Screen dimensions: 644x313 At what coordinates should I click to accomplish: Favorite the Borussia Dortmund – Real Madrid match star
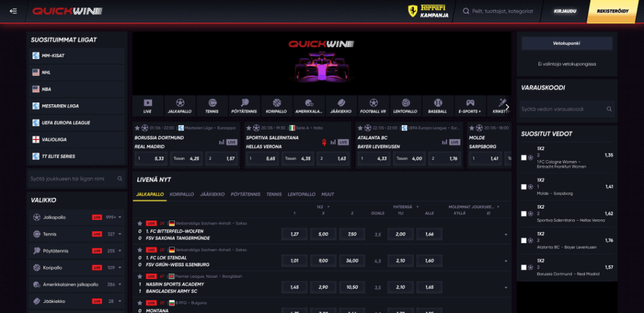pos(138,128)
